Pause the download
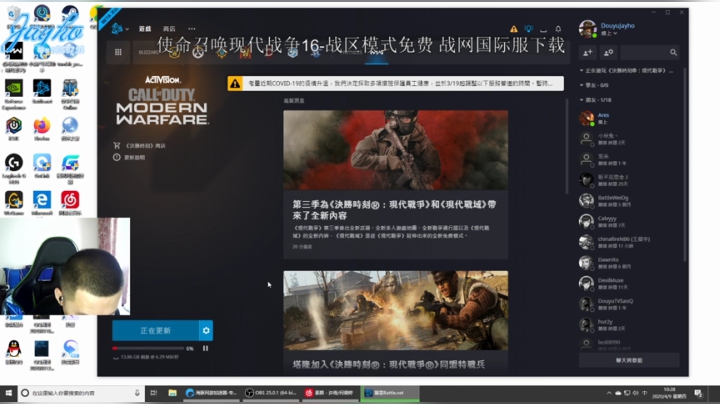 point(205,348)
